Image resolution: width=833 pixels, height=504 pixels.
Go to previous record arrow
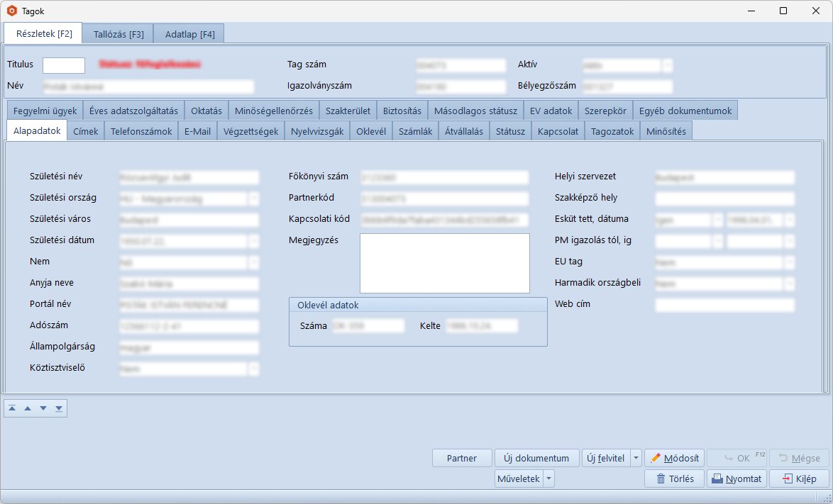tap(28, 408)
